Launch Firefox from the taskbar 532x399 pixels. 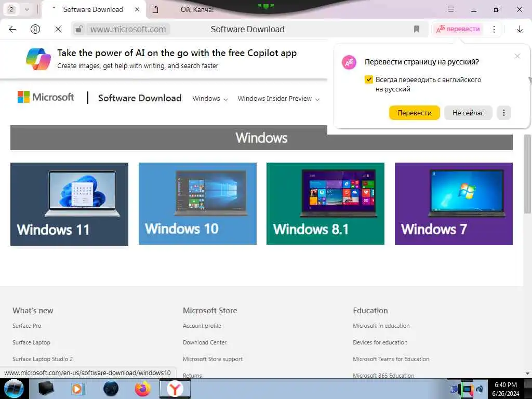tap(142, 389)
